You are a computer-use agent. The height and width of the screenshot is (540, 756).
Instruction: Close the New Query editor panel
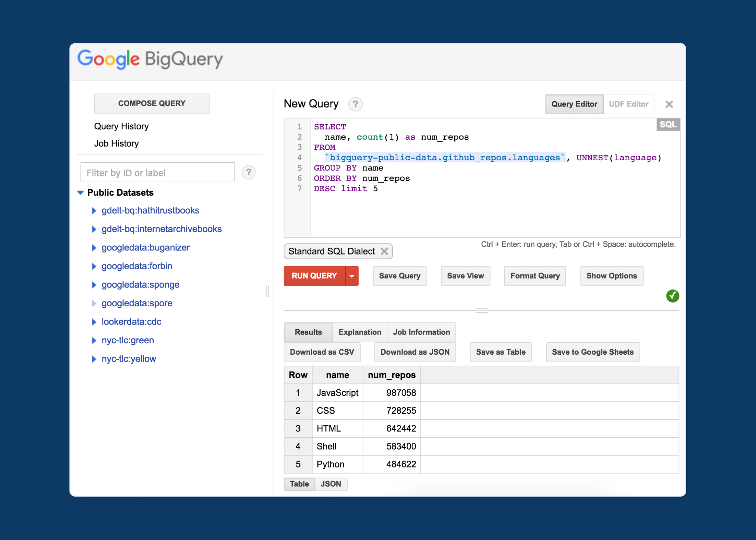pos(669,104)
